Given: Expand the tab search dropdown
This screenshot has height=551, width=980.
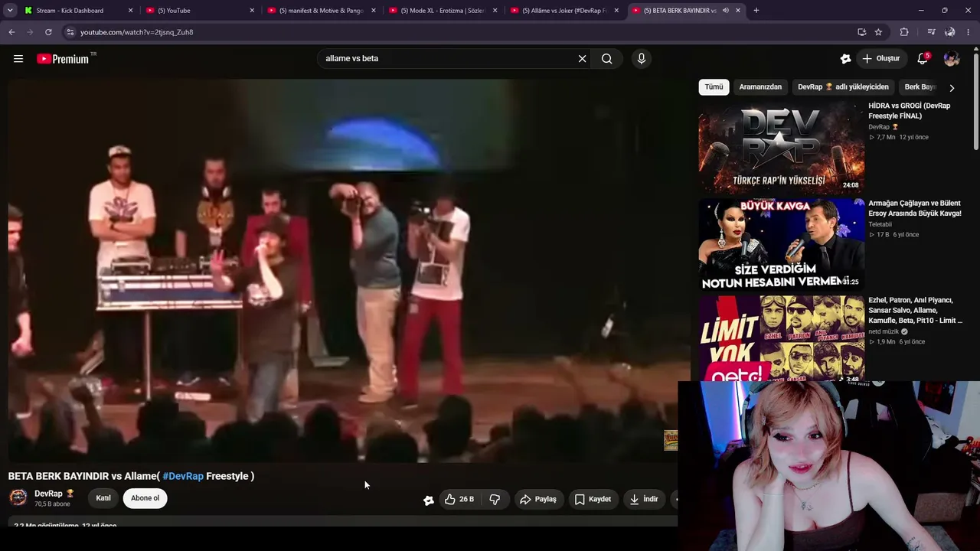Looking at the screenshot, I should [10, 11].
